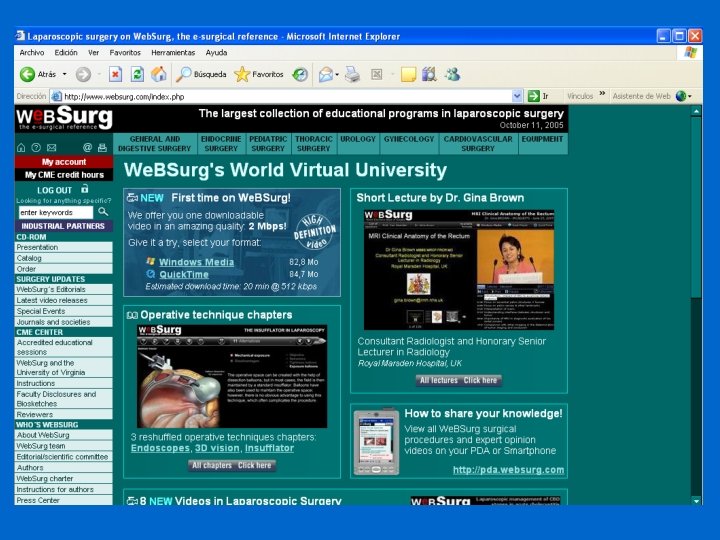Click the magnifier icon beside keywords field
The height and width of the screenshot is (540, 720).
point(103,212)
